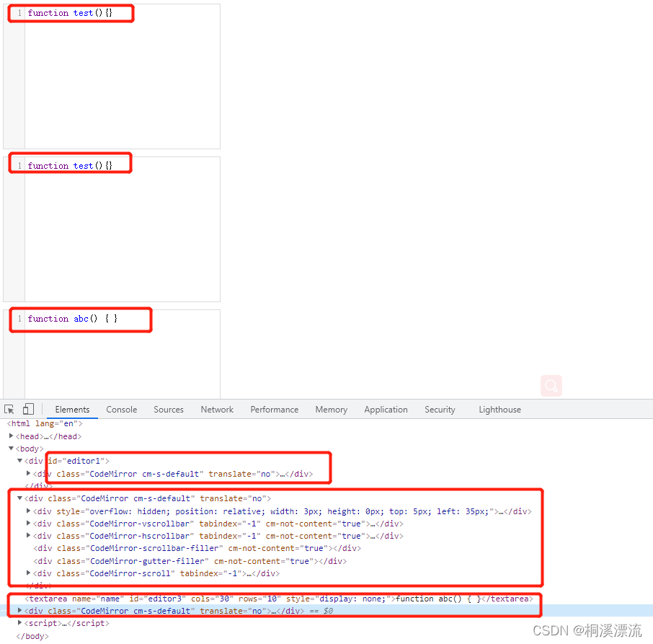Screen dimensions: 653x644
Task: Collapse the body element node
Action: click(12, 449)
